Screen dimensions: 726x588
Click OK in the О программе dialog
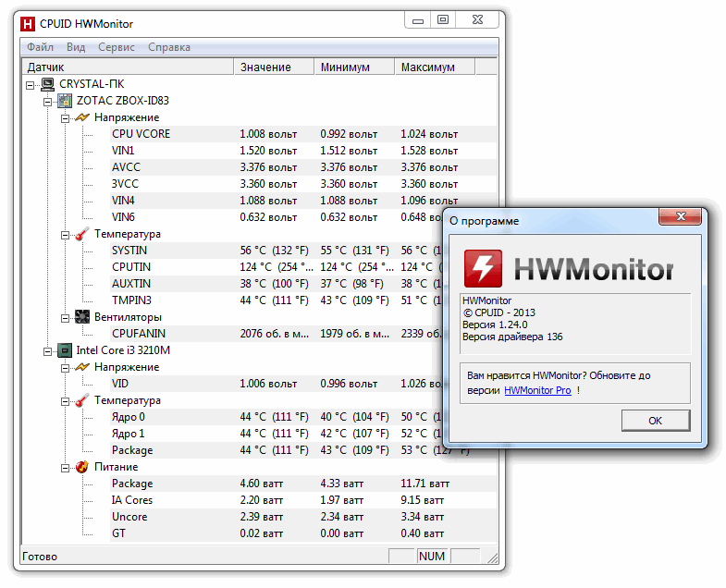(x=656, y=421)
